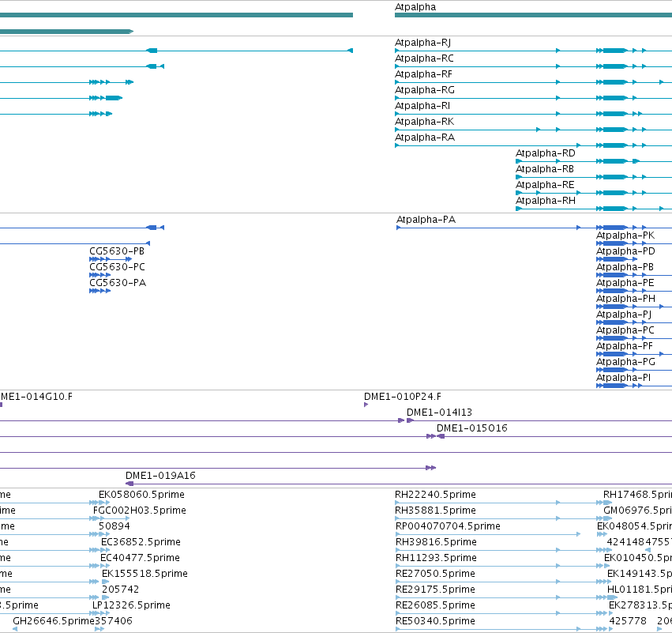Select the RH11293.5prime EST label
Image resolution: width=672 pixels, height=633 pixels.
pos(436,559)
